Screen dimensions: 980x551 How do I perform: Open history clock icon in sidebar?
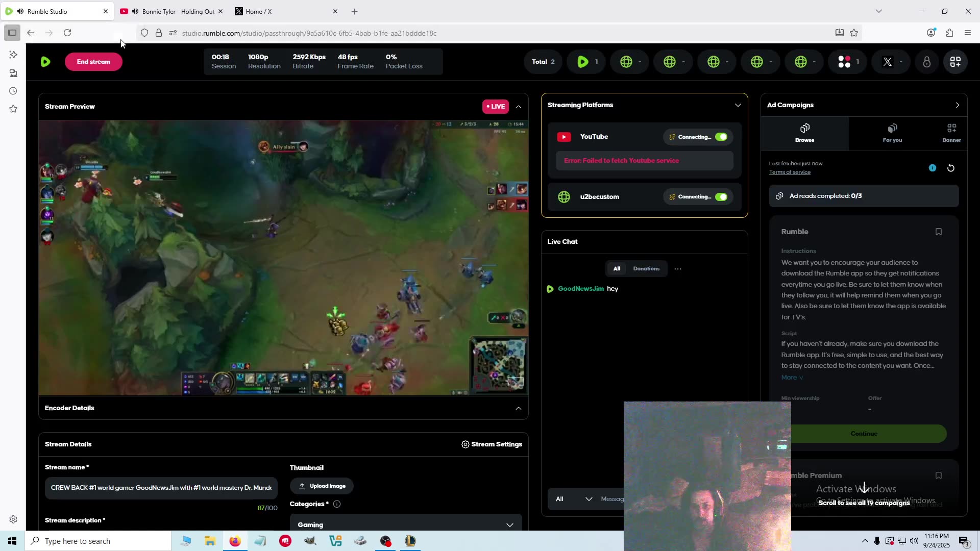[x=13, y=91]
